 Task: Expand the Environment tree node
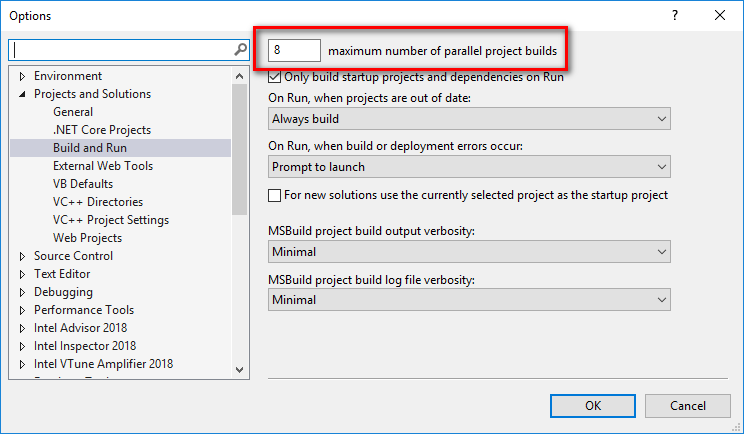coord(22,76)
